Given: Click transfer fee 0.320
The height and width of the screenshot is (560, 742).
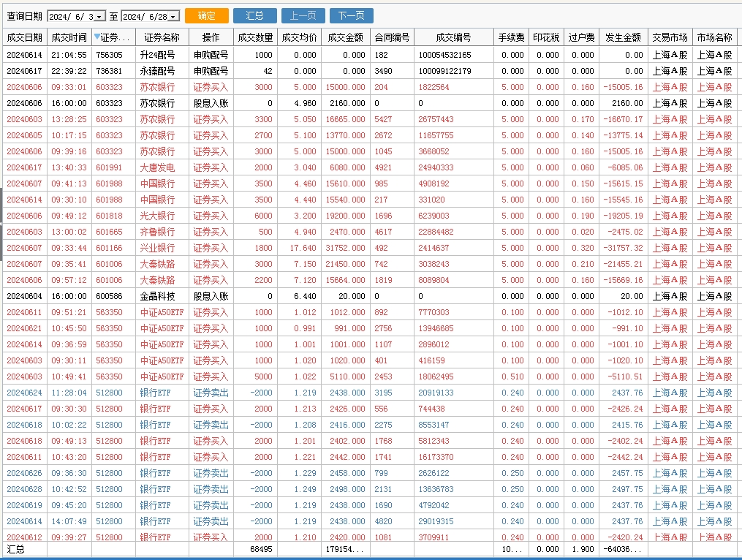Looking at the screenshot, I should coord(583,248).
